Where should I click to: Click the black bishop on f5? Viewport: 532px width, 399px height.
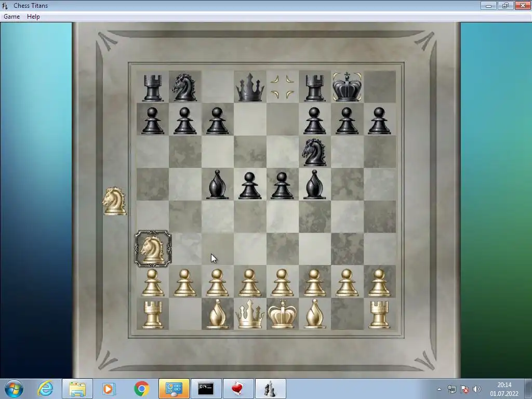315,184
